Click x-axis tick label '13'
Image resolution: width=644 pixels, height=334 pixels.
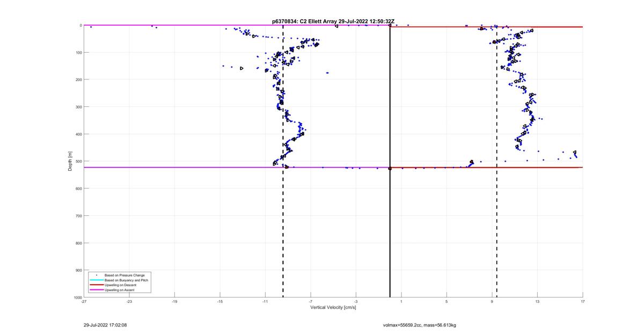point(537,302)
